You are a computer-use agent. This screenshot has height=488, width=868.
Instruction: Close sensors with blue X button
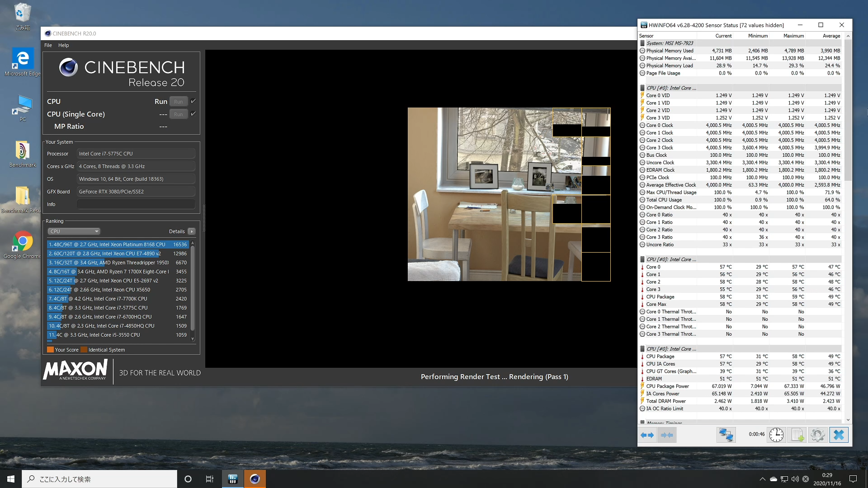[x=839, y=435]
